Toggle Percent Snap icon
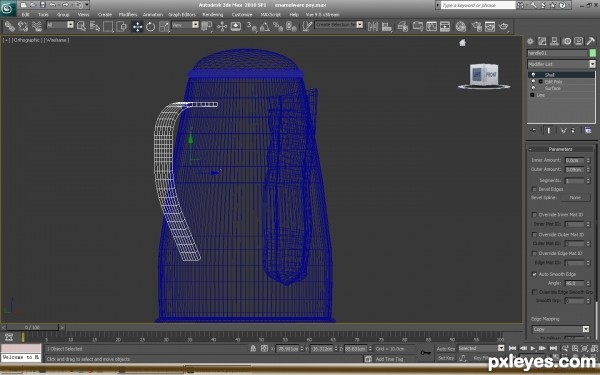The height and width of the screenshot is (375, 600). tap(278, 26)
